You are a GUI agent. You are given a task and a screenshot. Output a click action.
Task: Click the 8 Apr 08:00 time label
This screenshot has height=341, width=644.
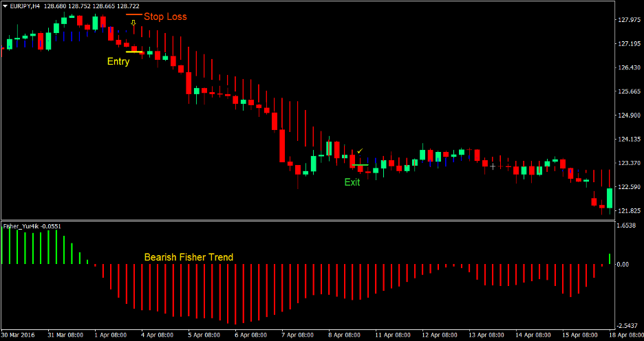click(x=345, y=334)
